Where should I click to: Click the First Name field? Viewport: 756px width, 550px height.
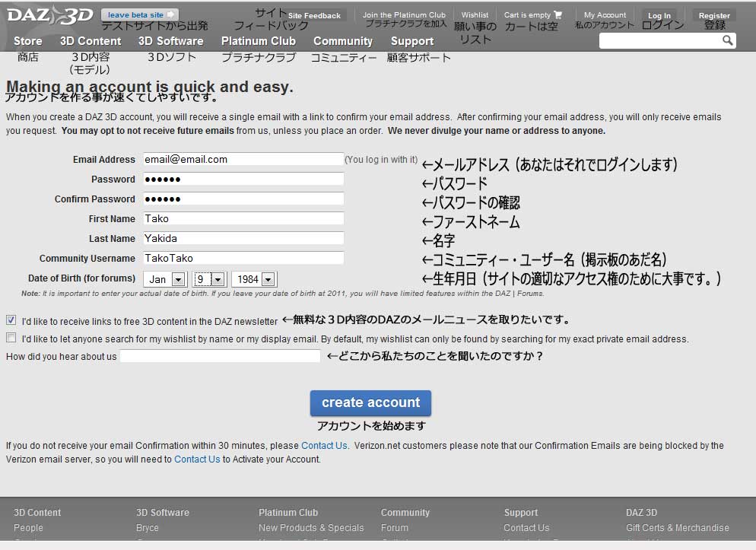[243, 218]
